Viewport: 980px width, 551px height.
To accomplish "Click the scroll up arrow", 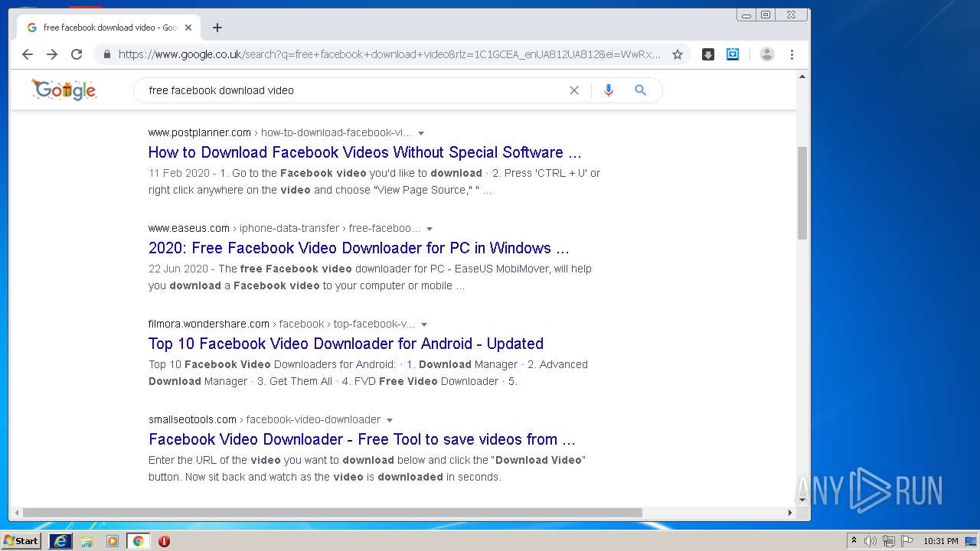I will point(802,77).
